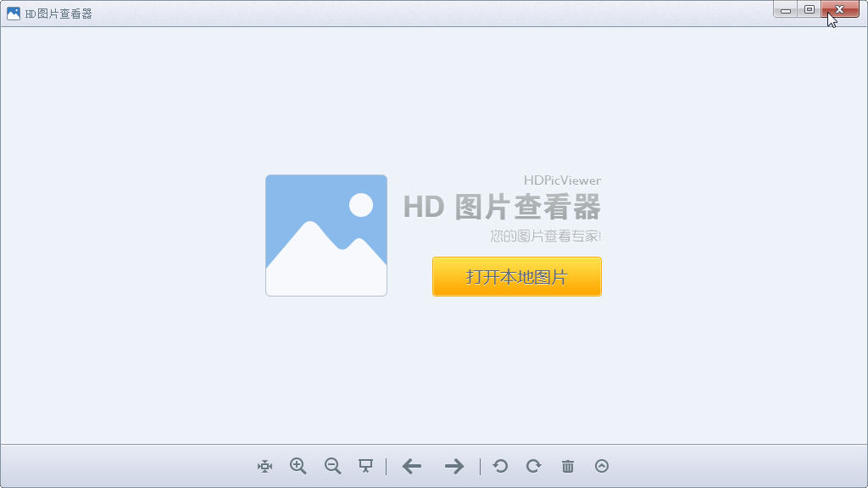
Task: Select the mountain placeholder image
Action: coord(325,235)
